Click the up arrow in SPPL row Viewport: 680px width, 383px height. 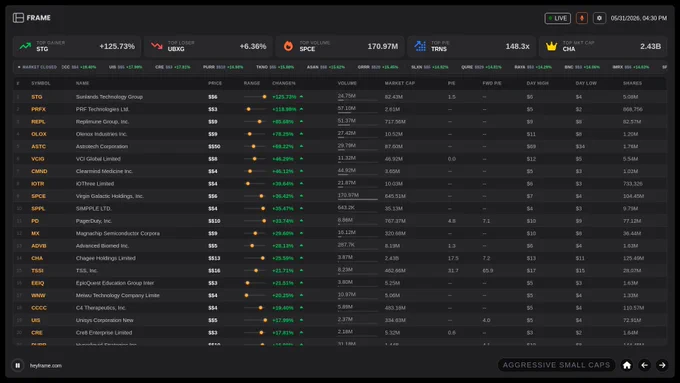(301, 209)
